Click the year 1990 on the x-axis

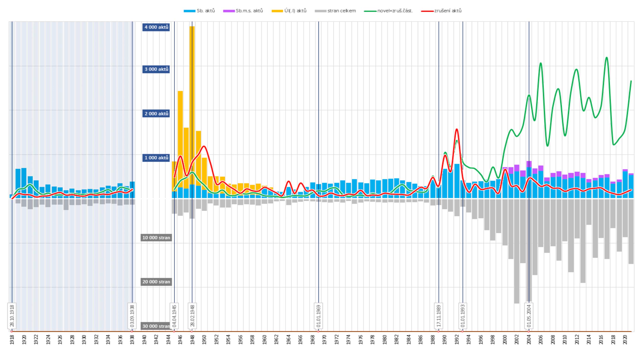point(445,339)
